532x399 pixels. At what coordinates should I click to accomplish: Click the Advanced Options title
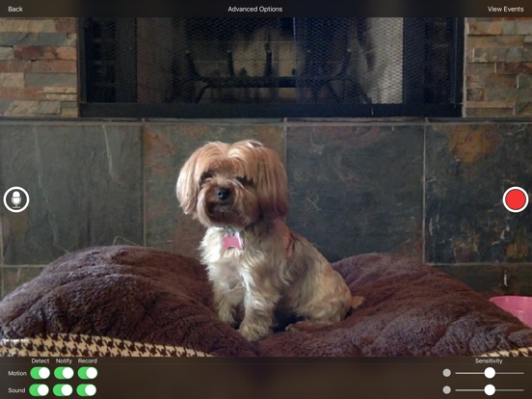254,10
